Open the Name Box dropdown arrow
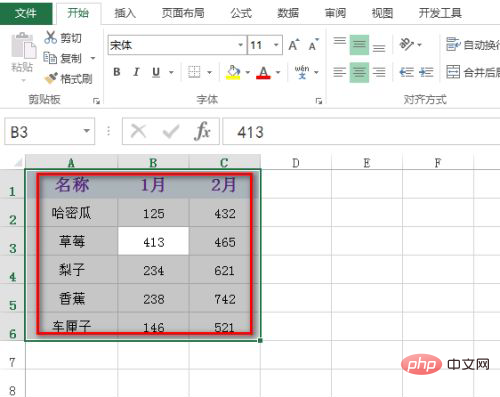 [87, 131]
